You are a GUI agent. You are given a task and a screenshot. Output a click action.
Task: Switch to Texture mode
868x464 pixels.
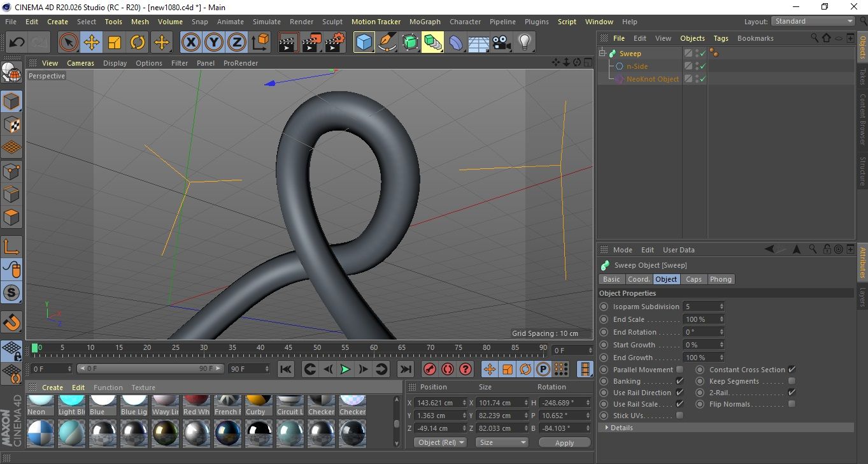coord(11,124)
